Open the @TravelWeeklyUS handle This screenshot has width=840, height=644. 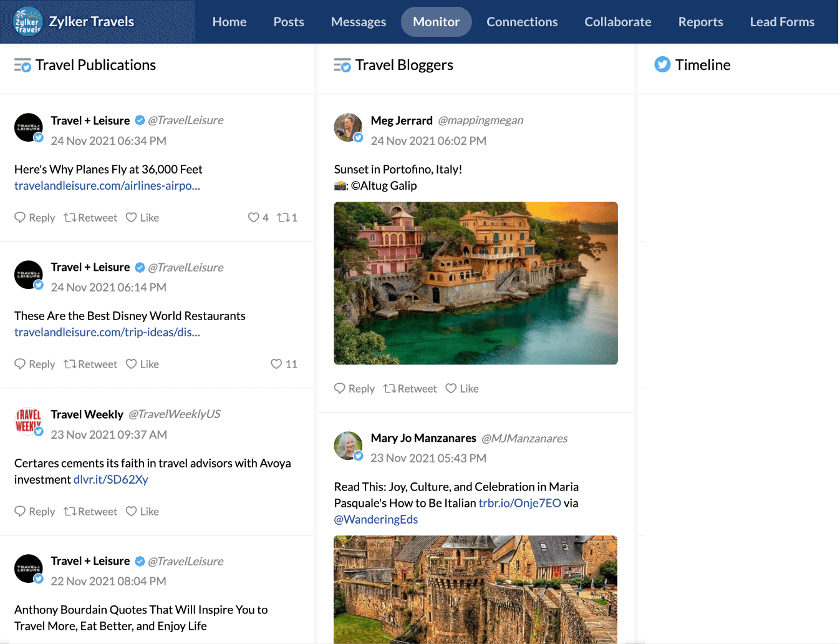pyautogui.click(x=175, y=414)
